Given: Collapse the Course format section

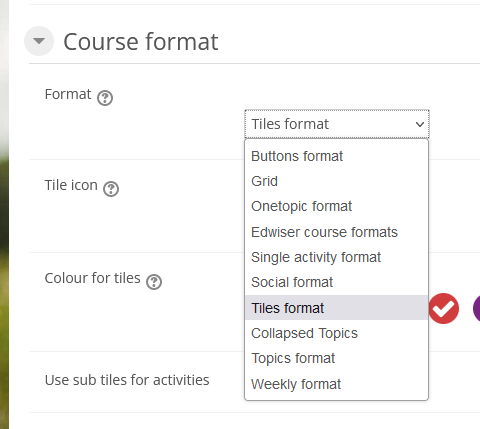Looking at the screenshot, I should [x=39, y=41].
